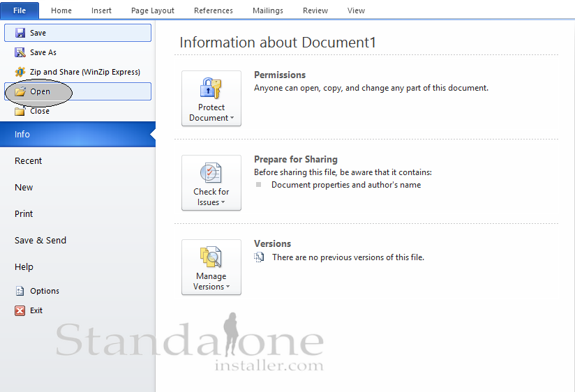Click the Options icon
Screen dimensions: 575x392
tap(20, 291)
